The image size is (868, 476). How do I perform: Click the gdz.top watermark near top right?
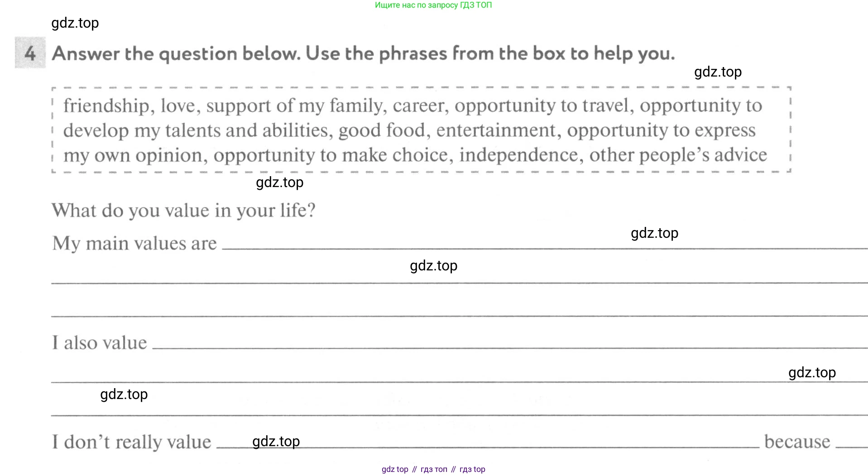pyautogui.click(x=718, y=72)
